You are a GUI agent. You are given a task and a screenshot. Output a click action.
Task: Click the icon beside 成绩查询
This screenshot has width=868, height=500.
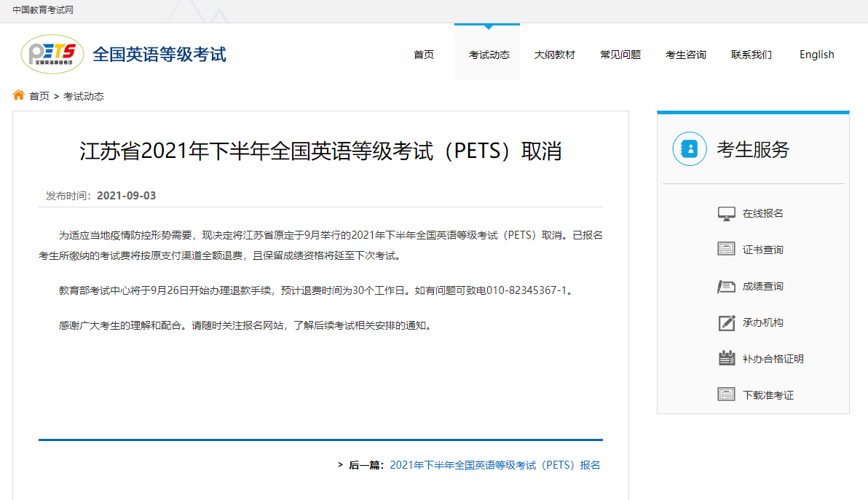[726, 286]
